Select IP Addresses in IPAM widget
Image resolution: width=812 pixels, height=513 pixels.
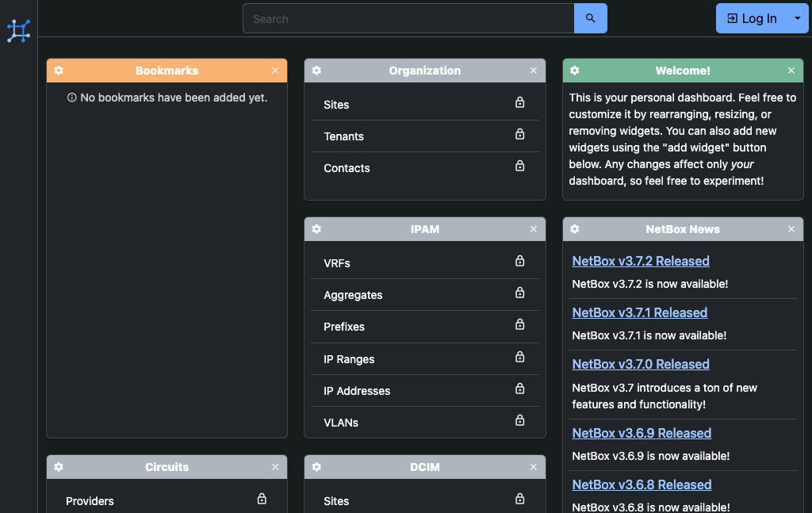(357, 391)
